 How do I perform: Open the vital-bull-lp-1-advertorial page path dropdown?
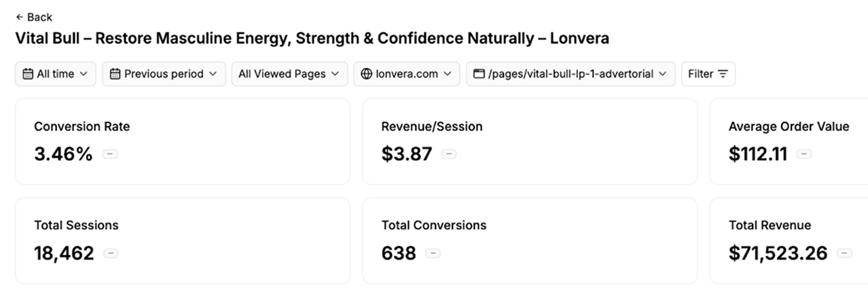tap(571, 74)
